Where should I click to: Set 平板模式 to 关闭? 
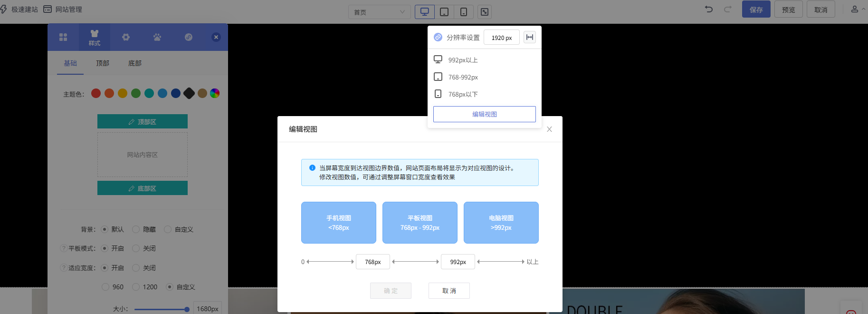tap(136, 248)
